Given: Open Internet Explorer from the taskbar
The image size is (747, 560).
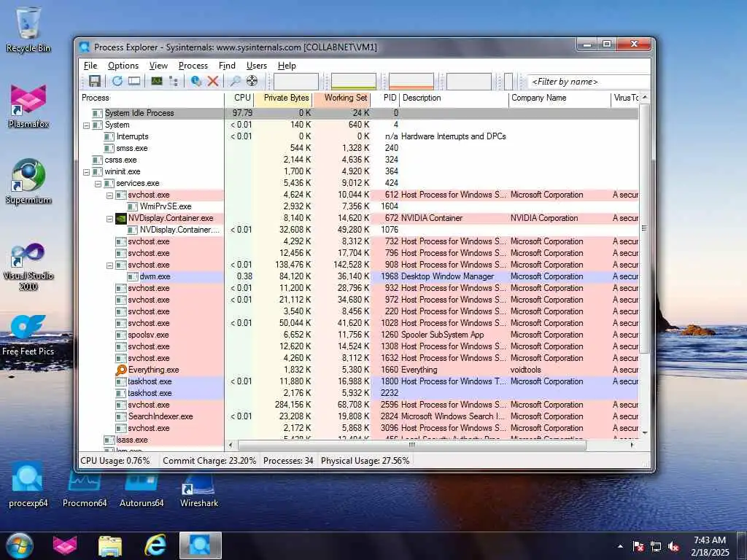Looking at the screenshot, I should coord(155,545).
